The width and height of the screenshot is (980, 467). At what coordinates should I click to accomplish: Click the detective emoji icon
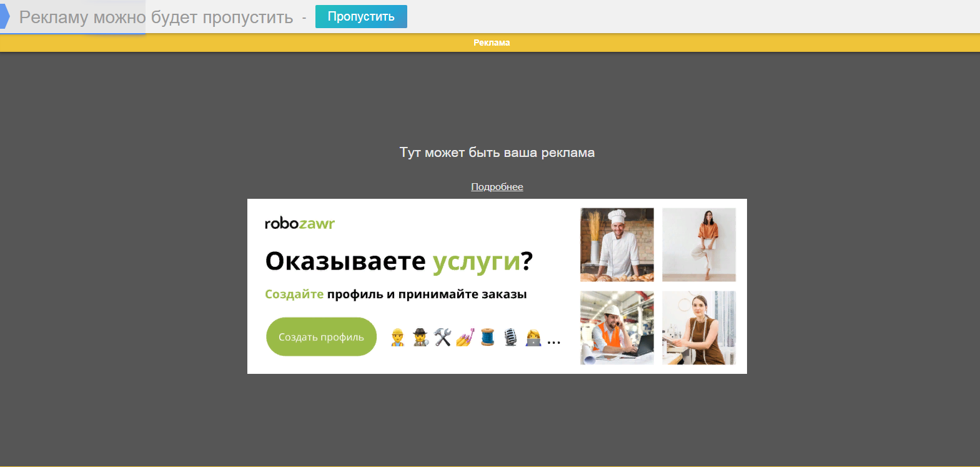pos(420,338)
